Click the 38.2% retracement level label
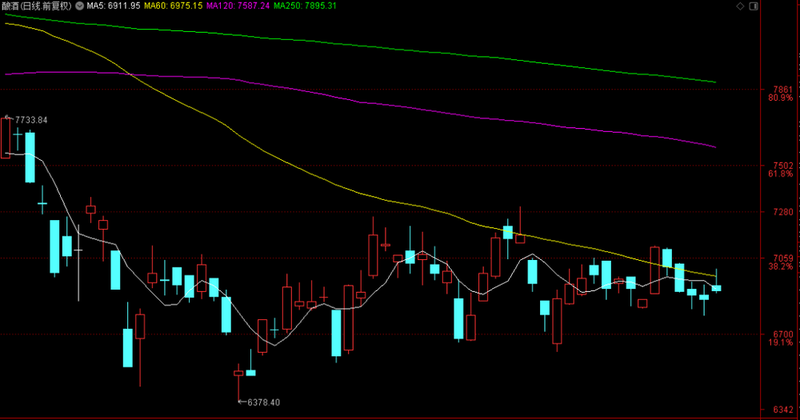Image resolution: width=800 pixels, height=420 pixels. click(780, 267)
